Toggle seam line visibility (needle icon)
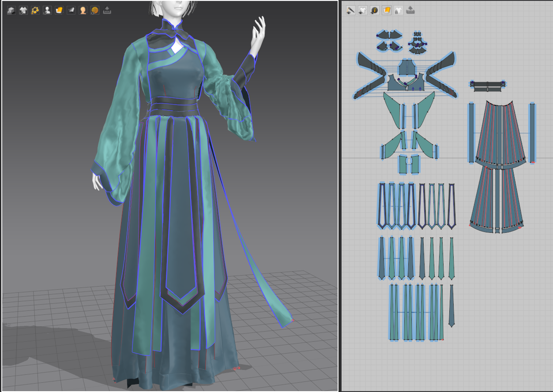The width and height of the screenshot is (553, 392). [x=351, y=10]
